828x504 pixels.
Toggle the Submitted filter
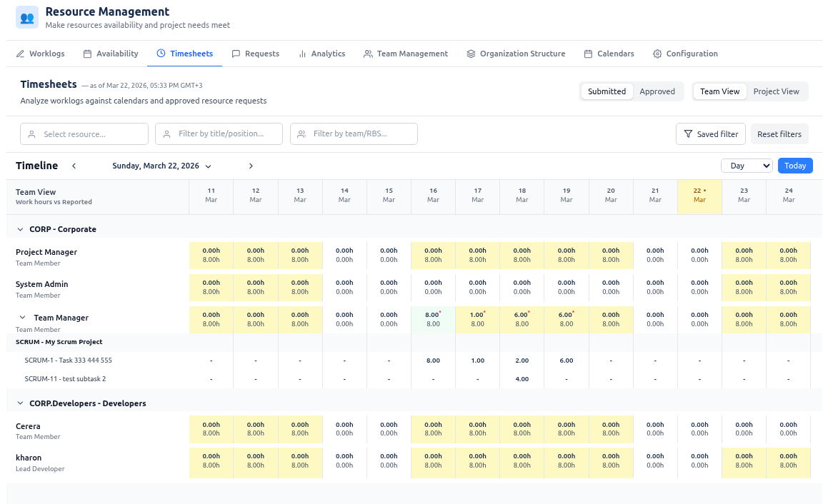[x=606, y=91]
